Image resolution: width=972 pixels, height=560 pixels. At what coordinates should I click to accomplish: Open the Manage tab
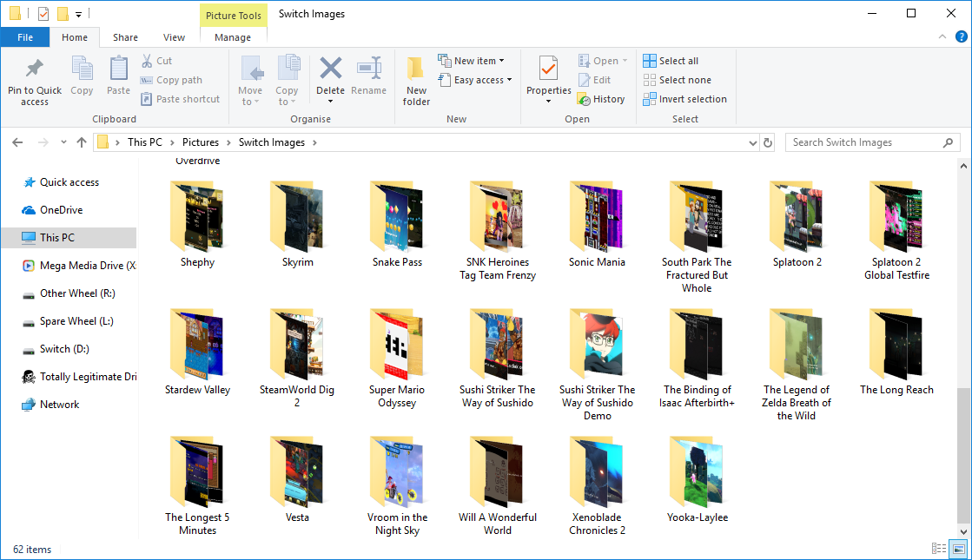[x=233, y=37]
